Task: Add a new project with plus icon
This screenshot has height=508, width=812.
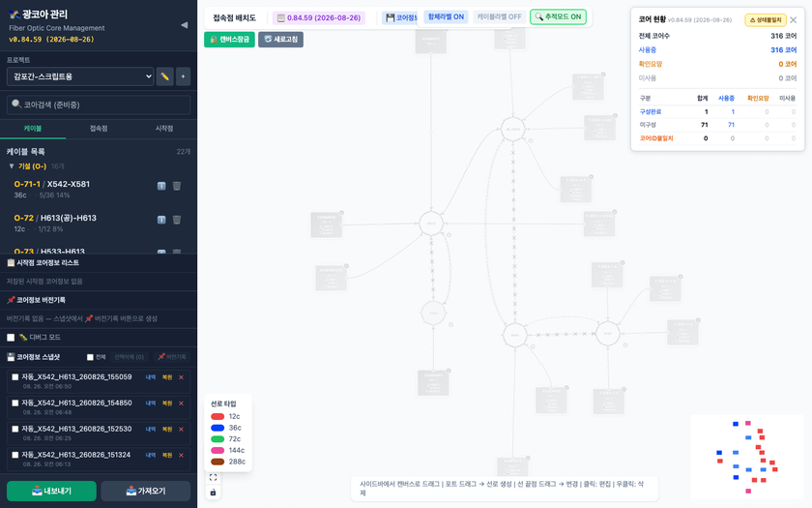Action: point(183,76)
